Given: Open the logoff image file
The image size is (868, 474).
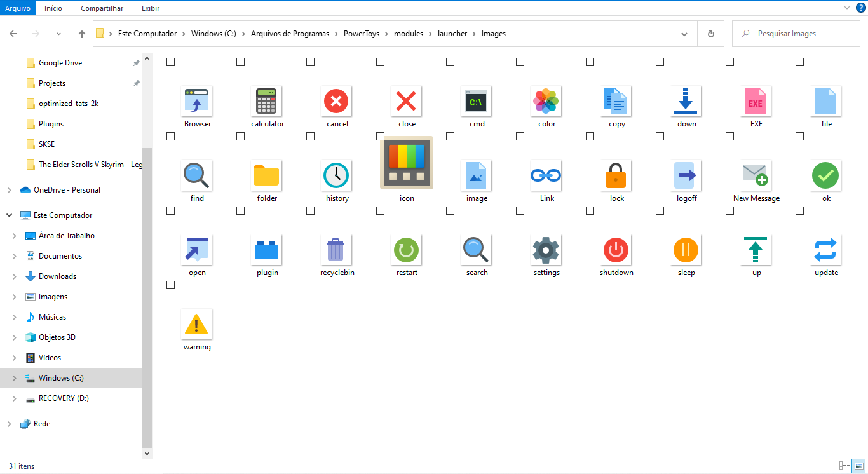Looking at the screenshot, I should coord(686,175).
